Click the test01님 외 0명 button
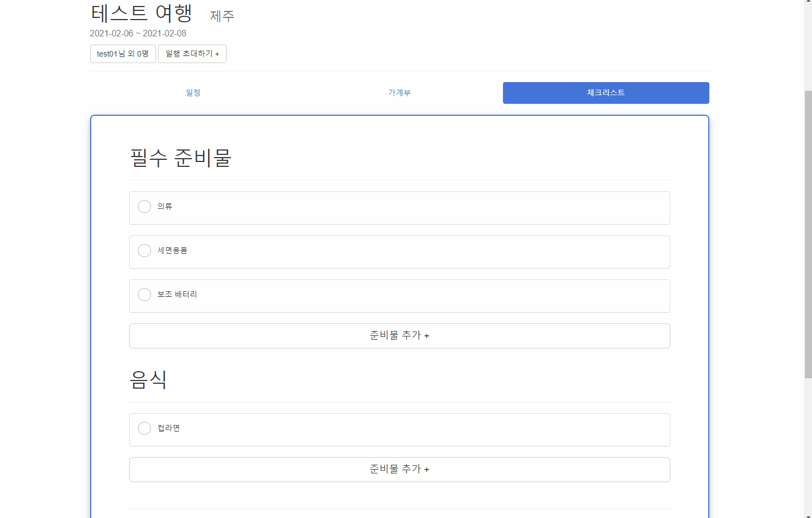 [x=123, y=54]
